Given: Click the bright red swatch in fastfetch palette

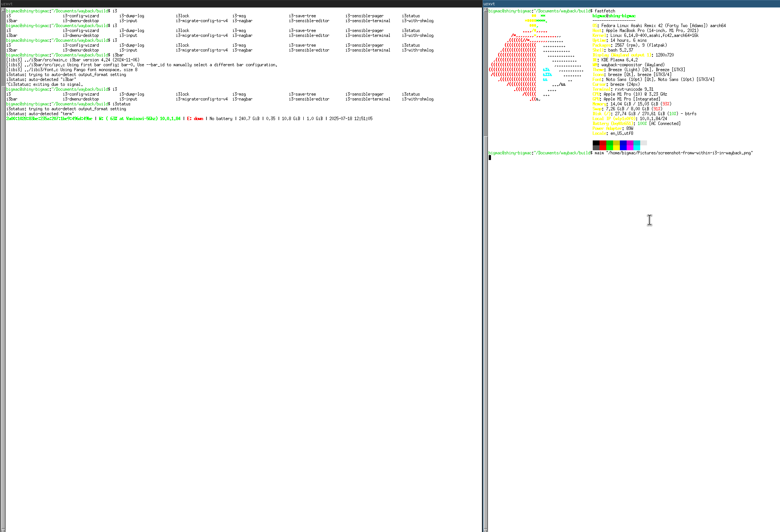Looking at the screenshot, I should click(603, 148).
